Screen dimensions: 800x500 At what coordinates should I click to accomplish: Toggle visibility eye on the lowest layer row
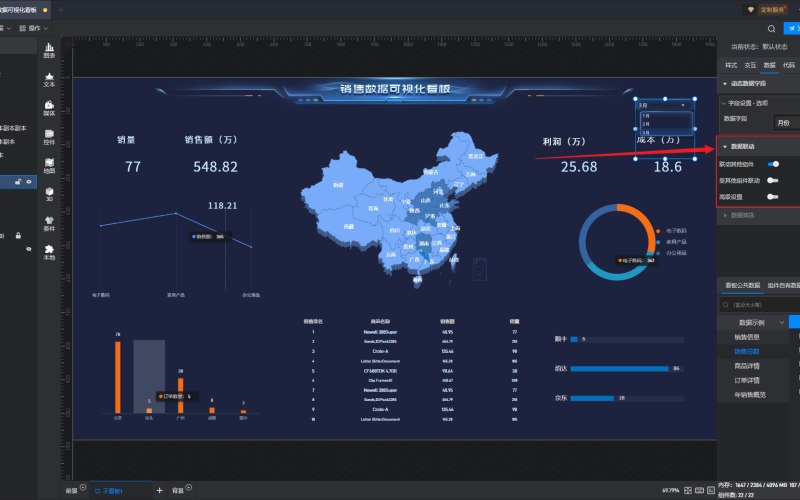(x=29, y=249)
